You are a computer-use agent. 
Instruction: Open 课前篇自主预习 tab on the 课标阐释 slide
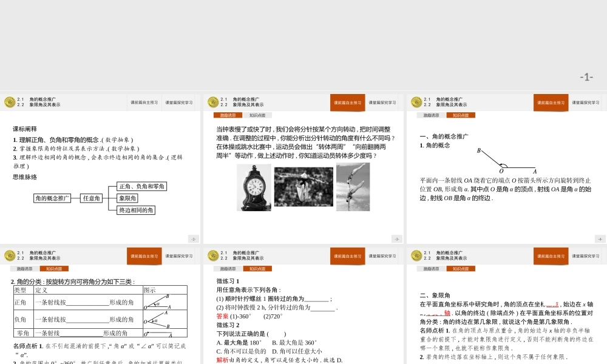pyautogui.click(x=144, y=103)
